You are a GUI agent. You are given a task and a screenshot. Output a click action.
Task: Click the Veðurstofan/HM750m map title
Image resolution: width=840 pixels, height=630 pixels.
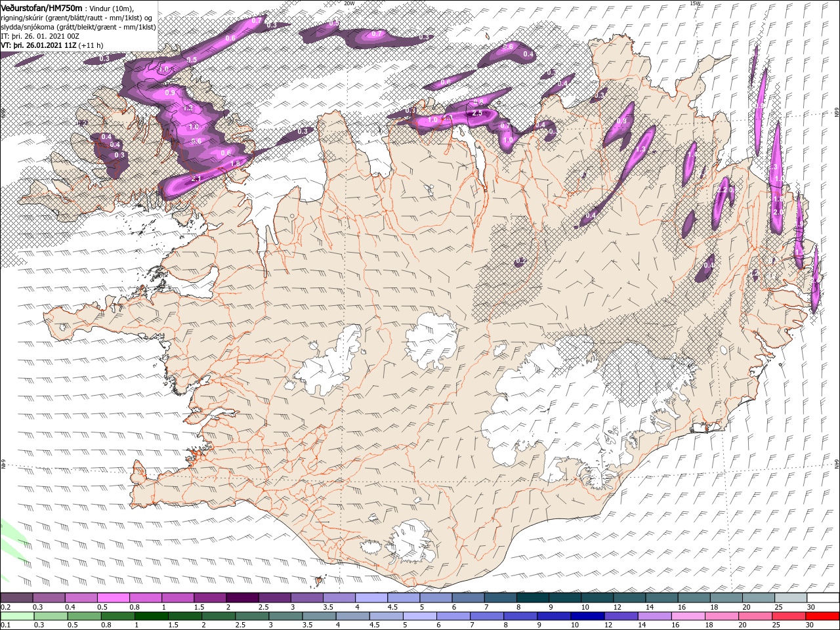pos(42,7)
